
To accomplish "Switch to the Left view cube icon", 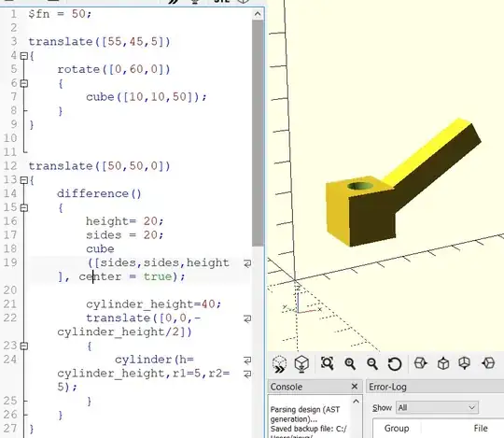I will coord(488,363).
